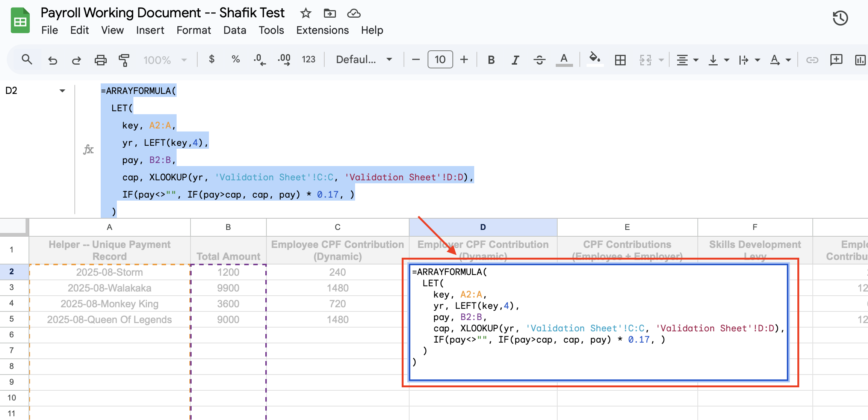Open horizontal align dropdown

687,60
